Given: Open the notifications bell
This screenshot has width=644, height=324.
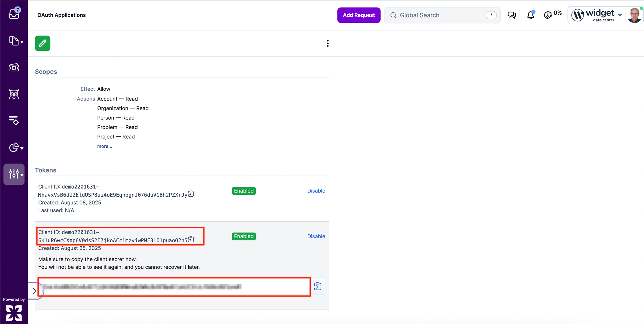Looking at the screenshot, I should point(530,15).
